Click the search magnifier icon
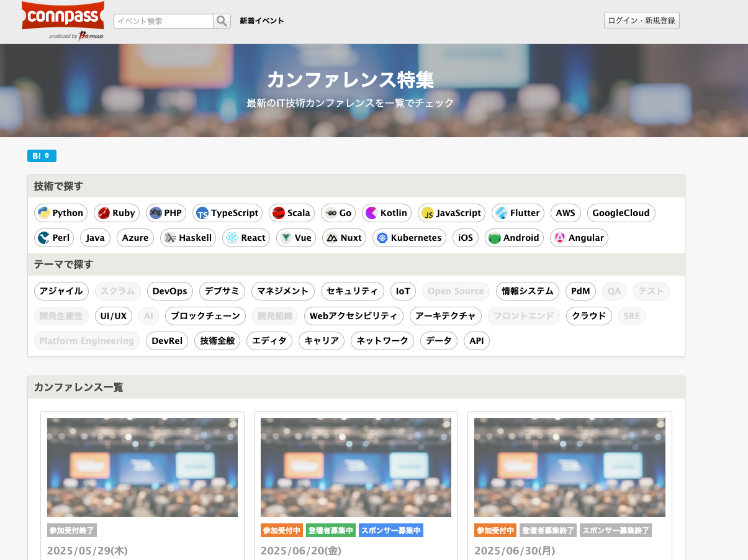 (222, 20)
